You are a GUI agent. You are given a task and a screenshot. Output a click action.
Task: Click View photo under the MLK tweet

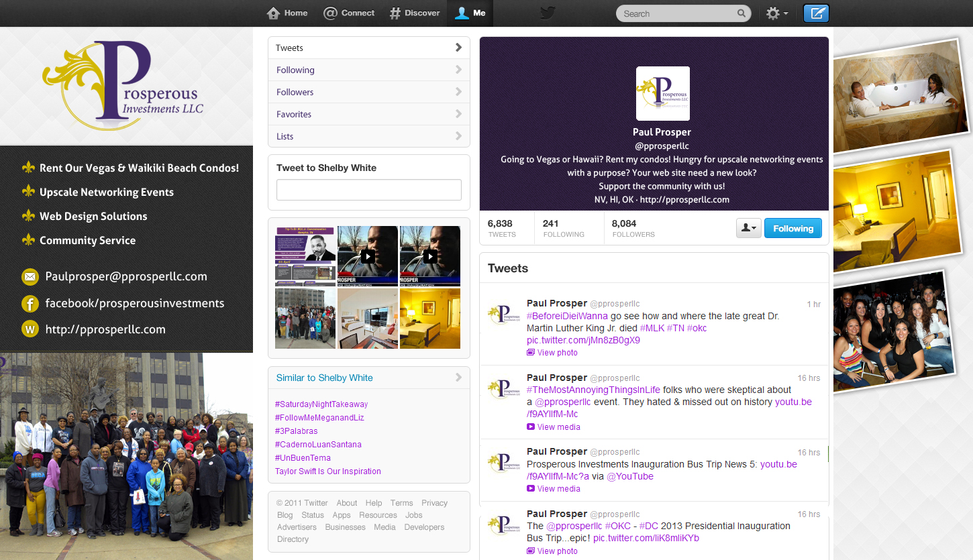(556, 353)
